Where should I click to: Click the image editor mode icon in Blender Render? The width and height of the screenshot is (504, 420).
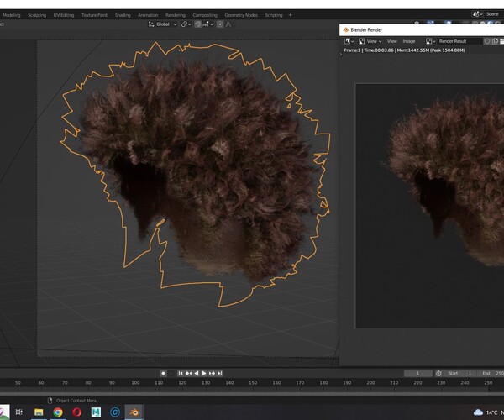(361, 41)
